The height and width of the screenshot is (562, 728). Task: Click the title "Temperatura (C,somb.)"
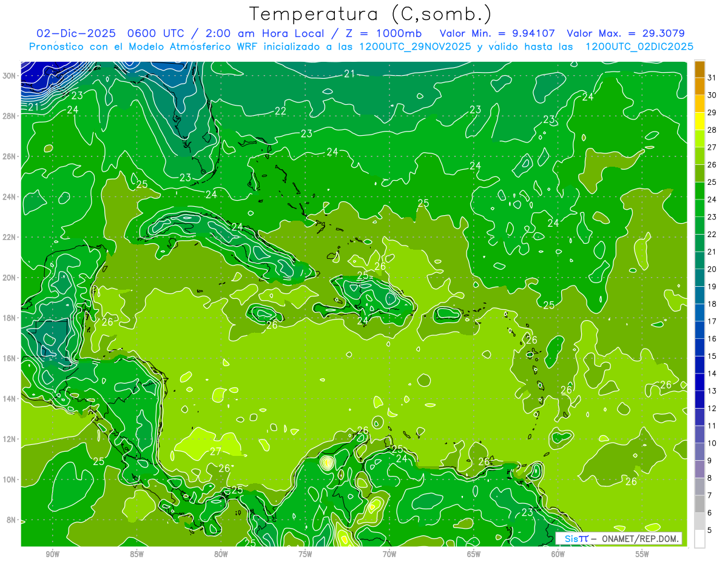point(371,14)
